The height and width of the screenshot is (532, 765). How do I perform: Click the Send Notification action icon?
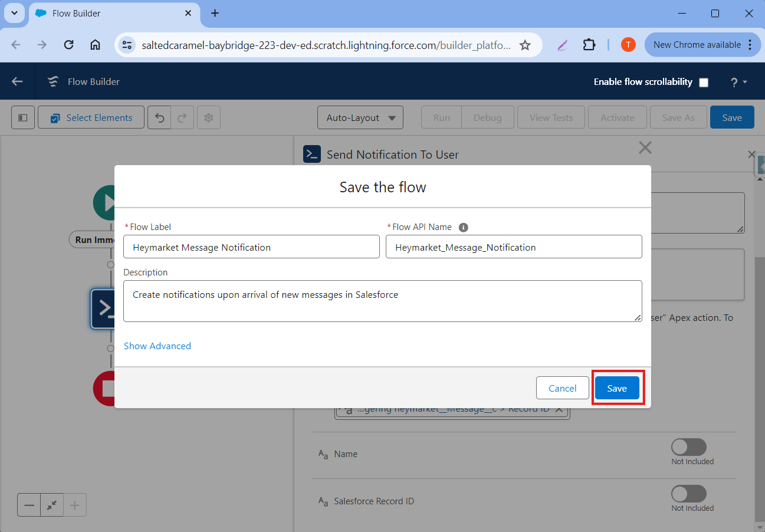[311, 154]
